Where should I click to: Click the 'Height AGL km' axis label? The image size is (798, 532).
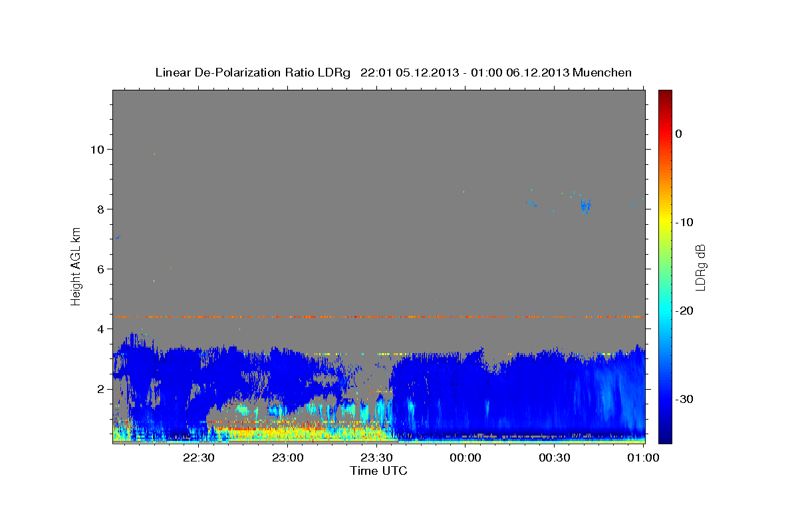76,266
